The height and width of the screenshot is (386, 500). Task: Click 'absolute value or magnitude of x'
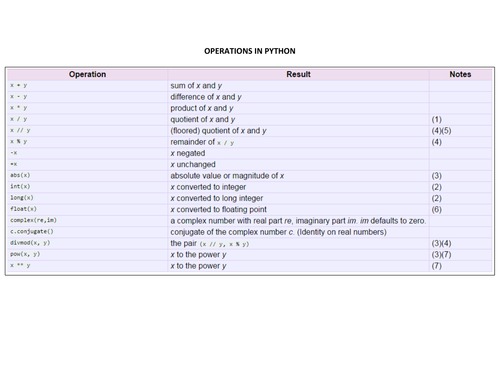[227, 176]
